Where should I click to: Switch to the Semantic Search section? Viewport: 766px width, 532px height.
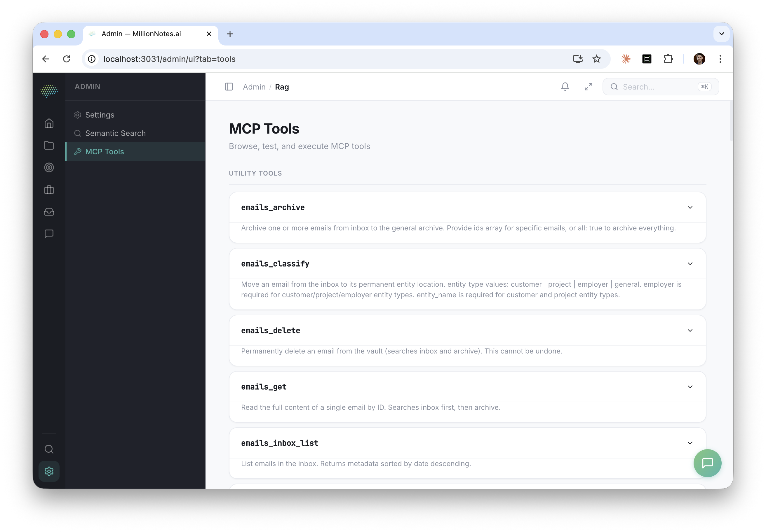[115, 133]
